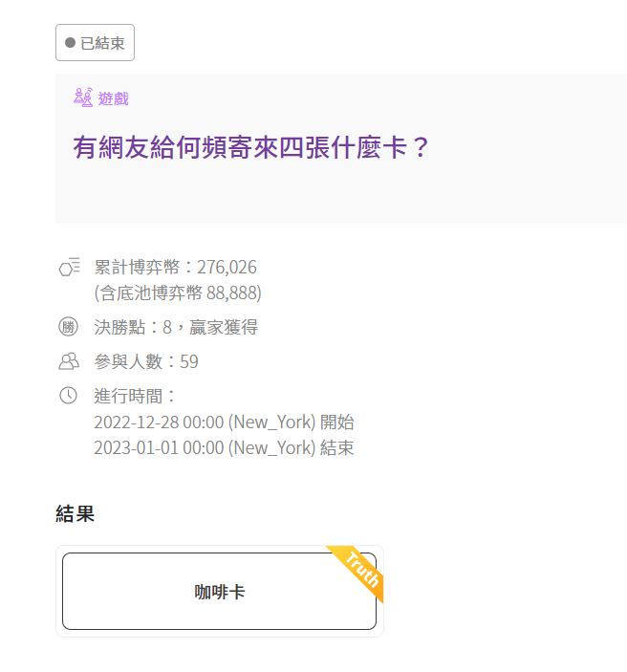
Task: Click the 已結束 status badge
Action: tap(95, 43)
